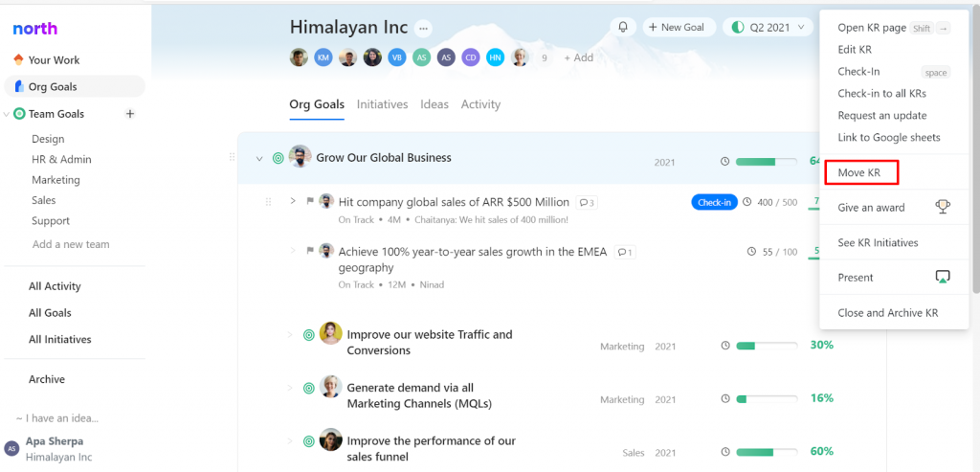Expand Generate demand via Marketing Channels goal
Viewport: 980px width, 472px height.
click(x=290, y=389)
